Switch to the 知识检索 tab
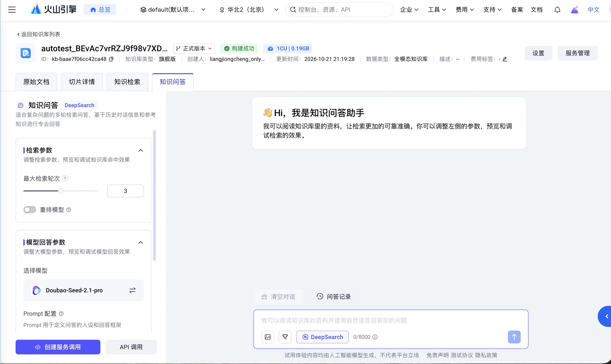Image resolution: width=611 pixels, height=364 pixels. (127, 82)
